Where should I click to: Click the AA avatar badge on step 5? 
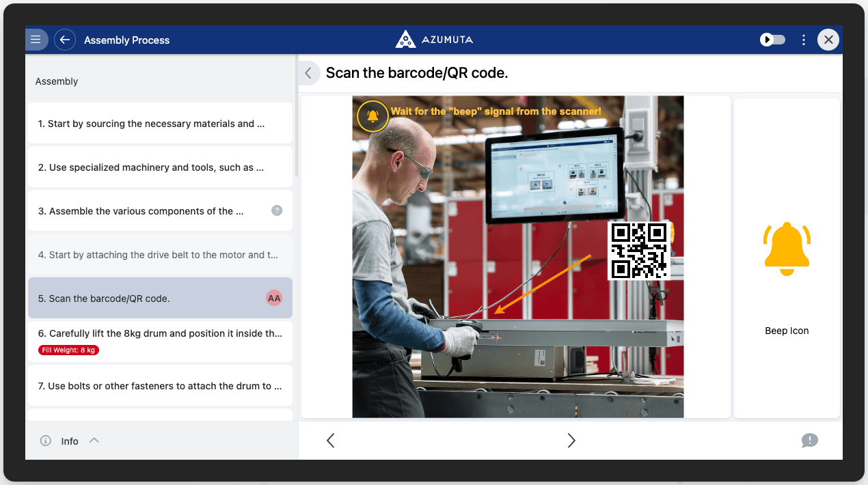point(274,298)
